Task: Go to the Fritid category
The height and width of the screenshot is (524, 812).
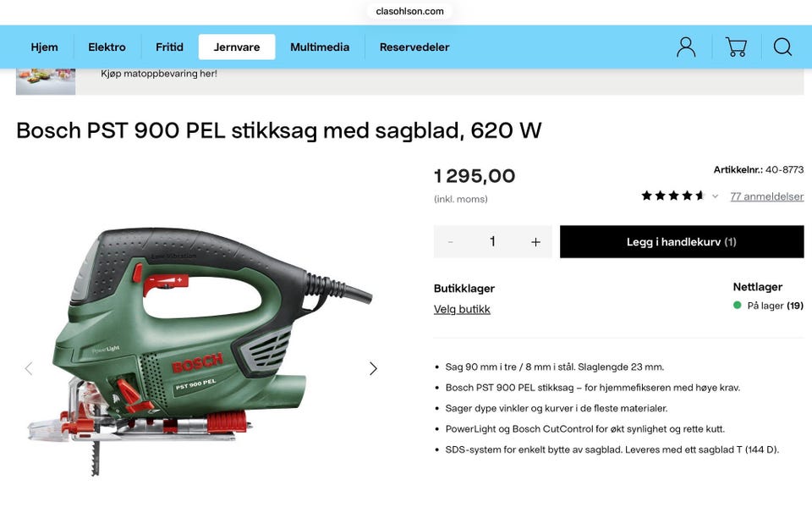Action: coord(169,47)
